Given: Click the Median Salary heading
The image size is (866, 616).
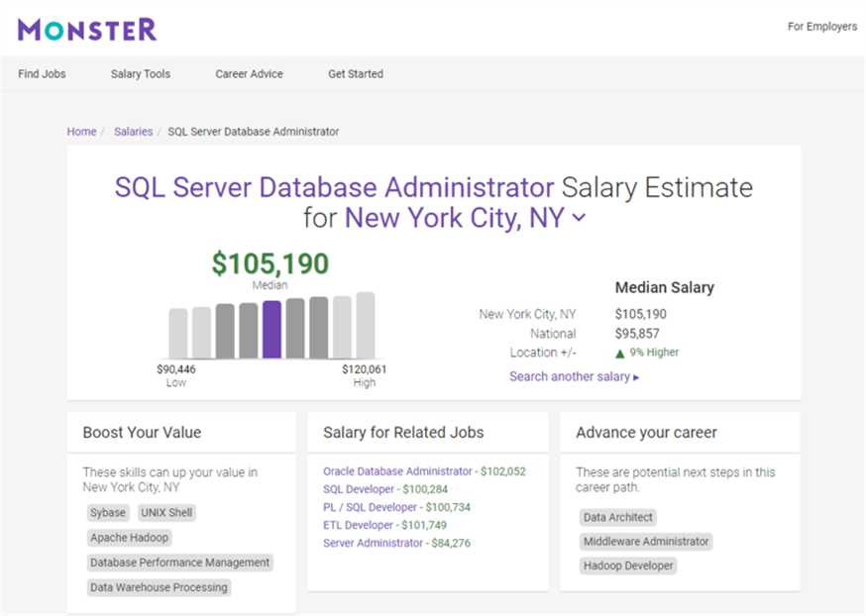Looking at the screenshot, I should (x=665, y=287).
